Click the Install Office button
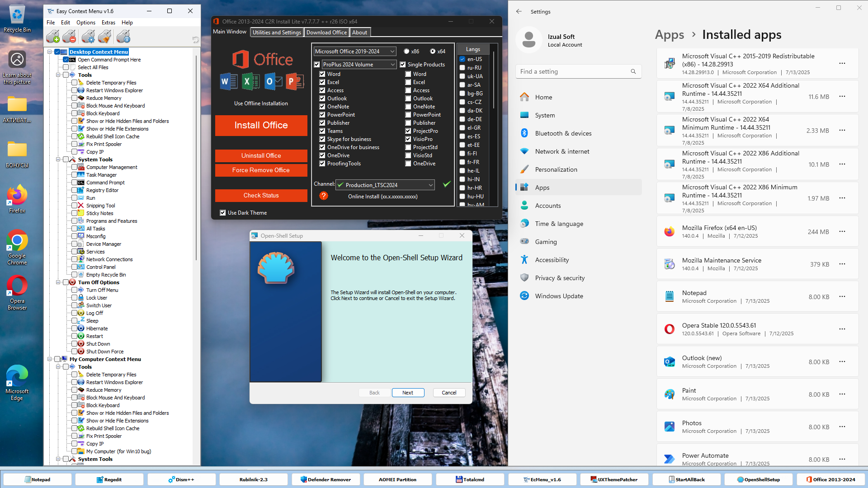The width and height of the screenshot is (868, 488). (x=261, y=125)
